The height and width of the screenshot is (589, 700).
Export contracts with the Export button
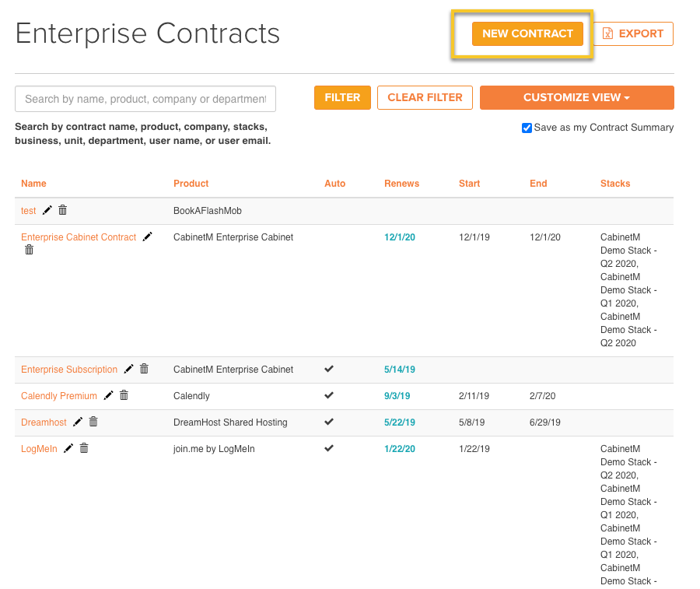tap(633, 34)
